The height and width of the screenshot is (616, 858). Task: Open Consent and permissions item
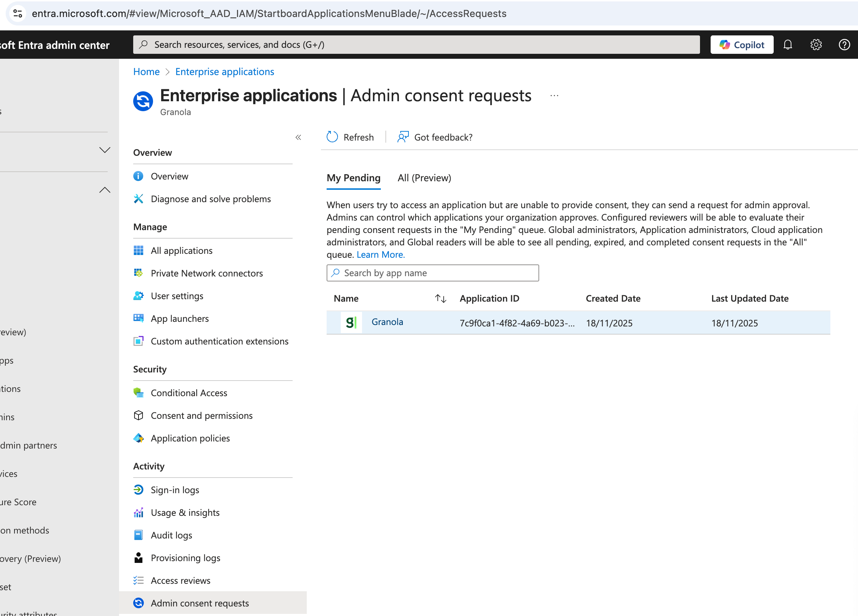click(201, 416)
